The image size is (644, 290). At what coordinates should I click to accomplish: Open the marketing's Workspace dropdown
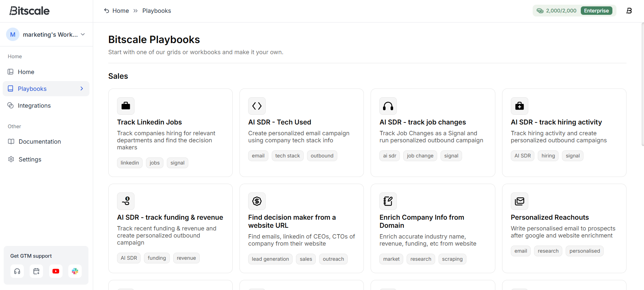click(x=46, y=34)
